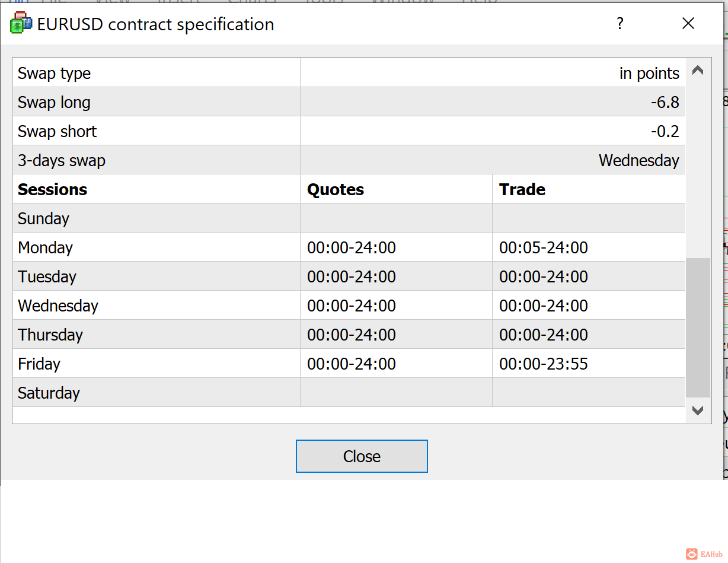Click the Sunday session row label
The height and width of the screenshot is (563, 728).
click(44, 219)
